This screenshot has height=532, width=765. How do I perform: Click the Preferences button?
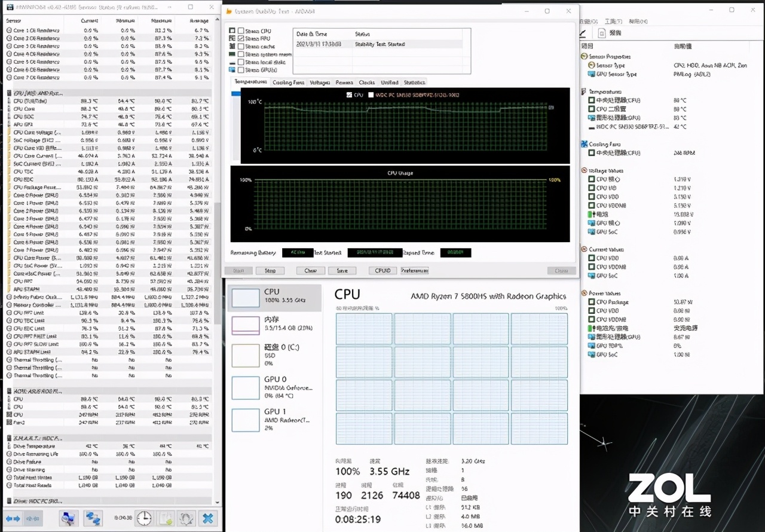415,270
